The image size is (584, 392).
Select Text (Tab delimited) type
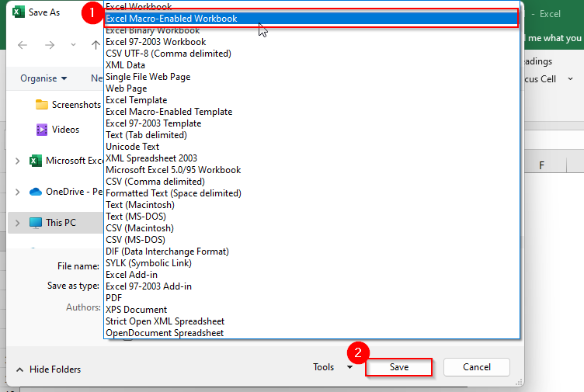pos(311,135)
